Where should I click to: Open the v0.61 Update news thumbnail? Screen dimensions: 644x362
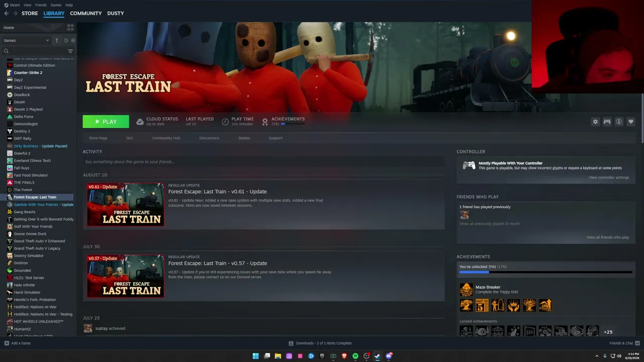click(125, 204)
